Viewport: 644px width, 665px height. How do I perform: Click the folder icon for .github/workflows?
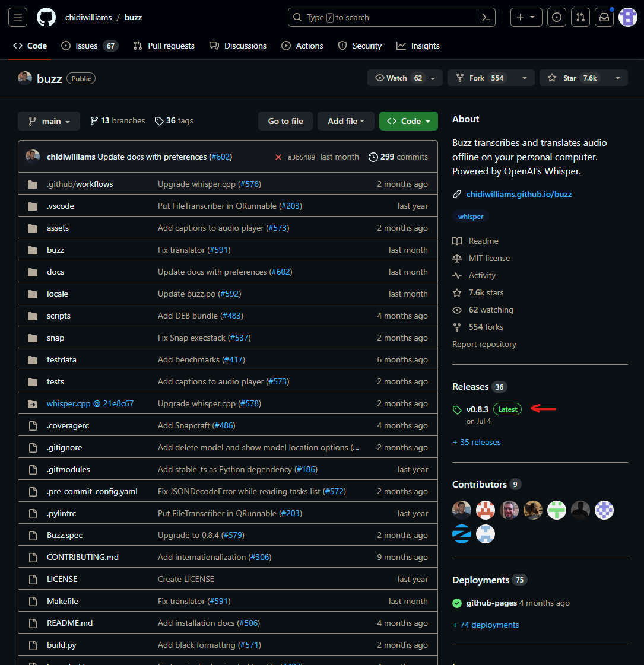tap(33, 184)
